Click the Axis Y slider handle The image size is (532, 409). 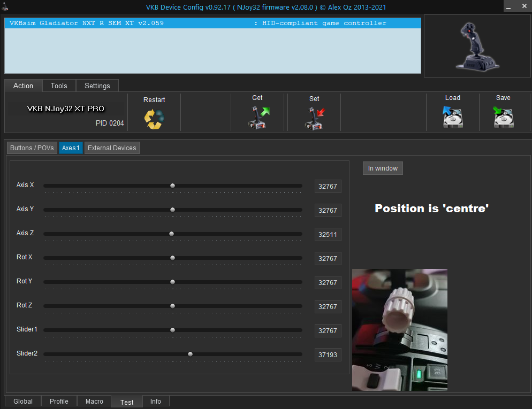pos(173,210)
